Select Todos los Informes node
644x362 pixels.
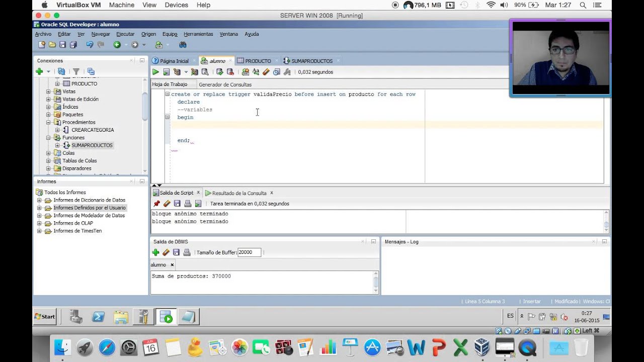[x=65, y=193]
